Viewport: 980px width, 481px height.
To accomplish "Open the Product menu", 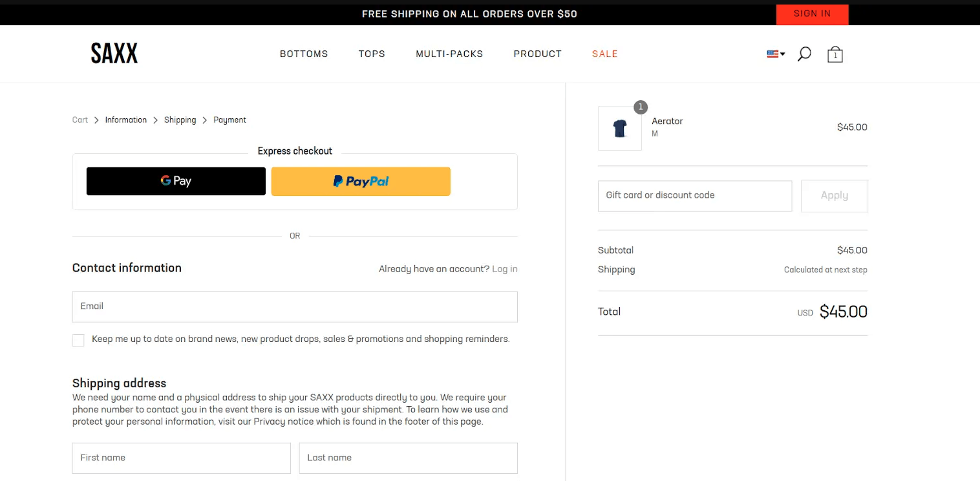I will [538, 54].
